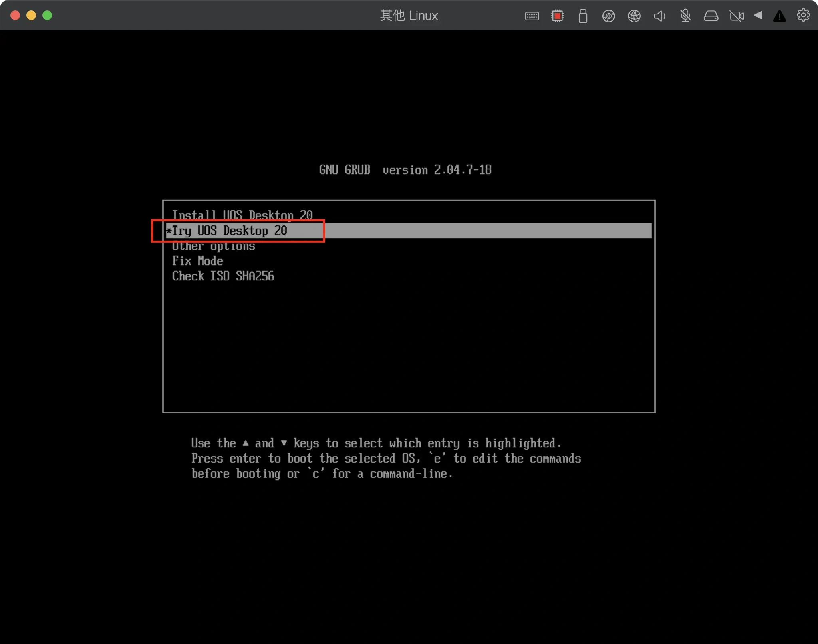Open the settings gear icon
The width and height of the screenshot is (818, 644).
[803, 15]
